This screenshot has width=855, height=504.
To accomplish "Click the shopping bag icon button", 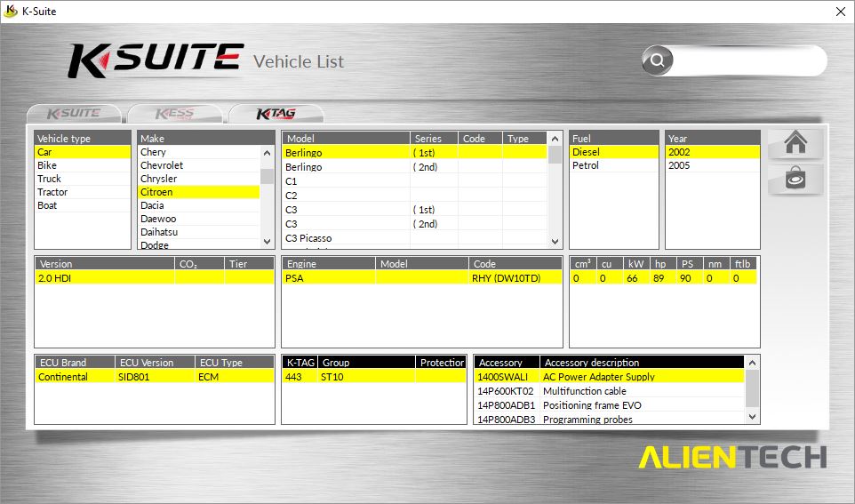I will (795, 179).
